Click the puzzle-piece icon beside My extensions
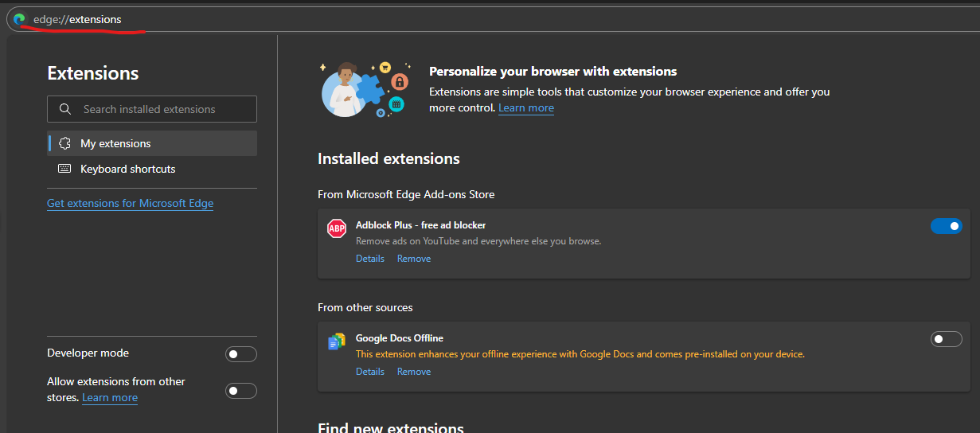 point(65,143)
